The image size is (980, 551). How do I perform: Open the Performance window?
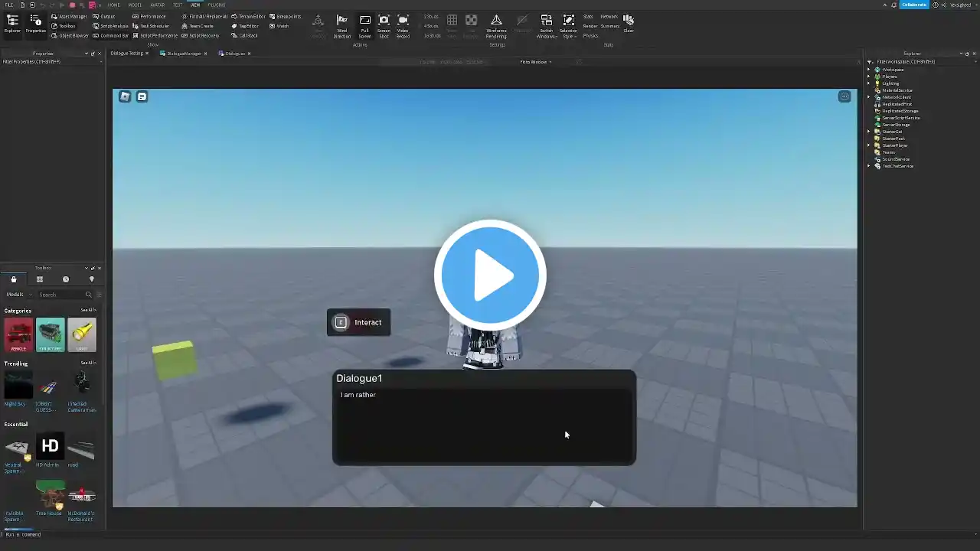click(149, 16)
